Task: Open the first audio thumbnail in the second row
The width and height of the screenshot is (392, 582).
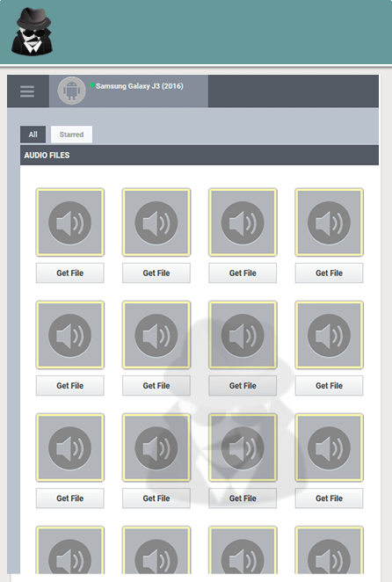Action: click(x=69, y=335)
